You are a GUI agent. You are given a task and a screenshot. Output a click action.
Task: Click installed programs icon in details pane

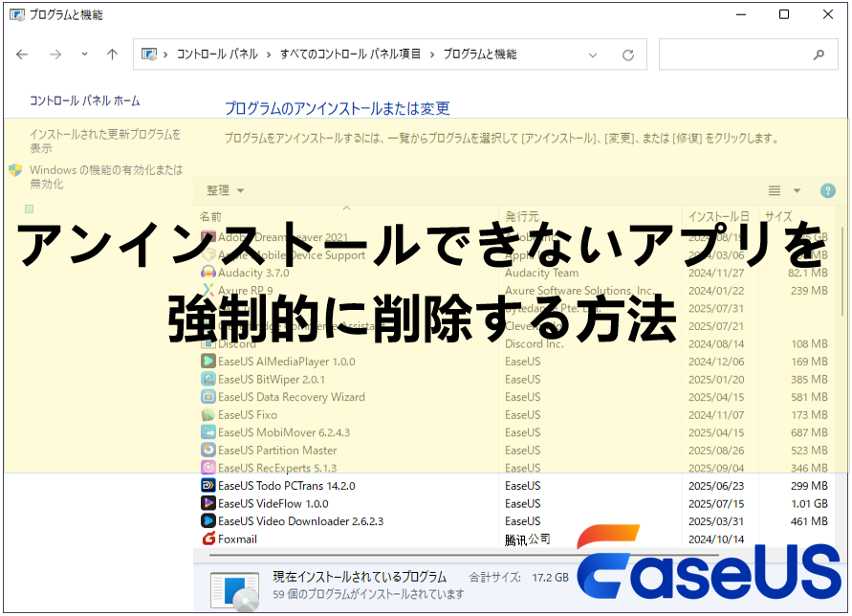pos(234,590)
